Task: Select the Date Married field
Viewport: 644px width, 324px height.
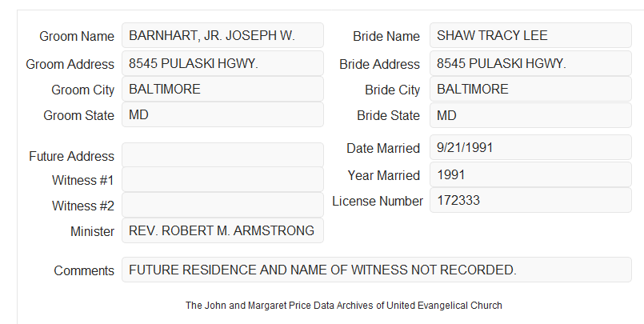Action: [x=530, y=147]
